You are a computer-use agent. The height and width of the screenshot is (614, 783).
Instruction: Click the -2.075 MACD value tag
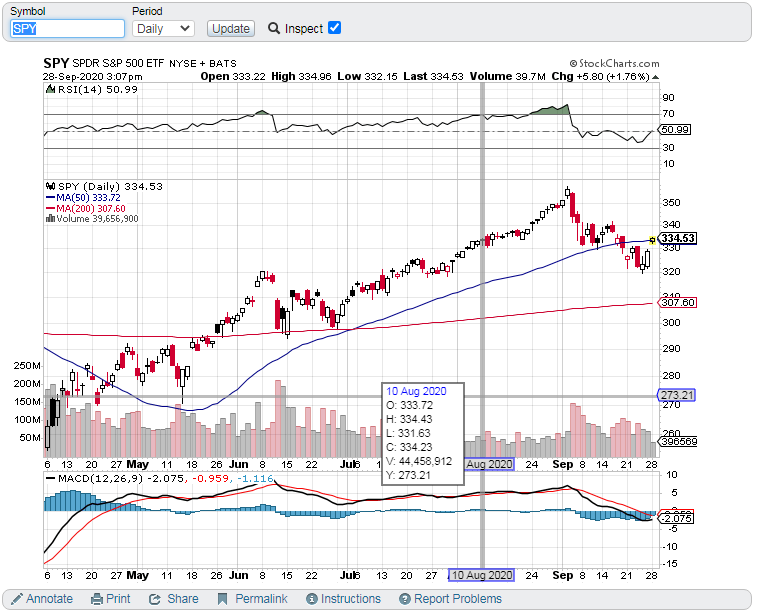(x=677, y=519)
